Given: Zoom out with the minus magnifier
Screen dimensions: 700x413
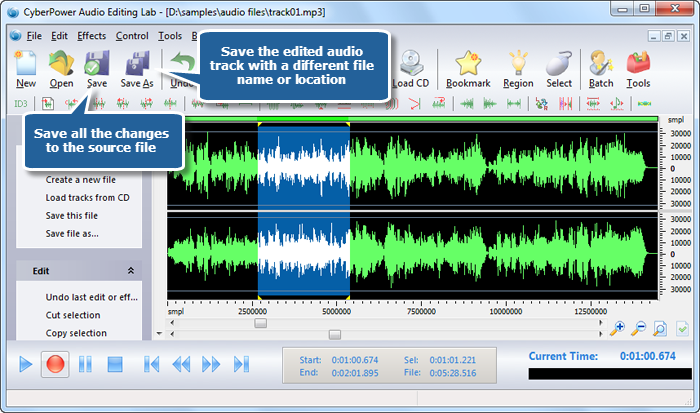Looking at the screenshot, I should click(x=638, y=329).
